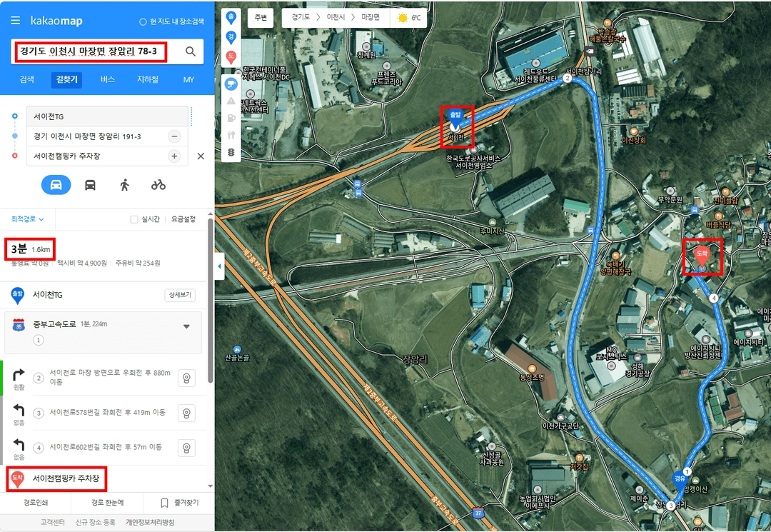This screenshot has height=532, width=771.
Task: Open the 이천시 city selector in the breadcrumb
Action: 336,17
